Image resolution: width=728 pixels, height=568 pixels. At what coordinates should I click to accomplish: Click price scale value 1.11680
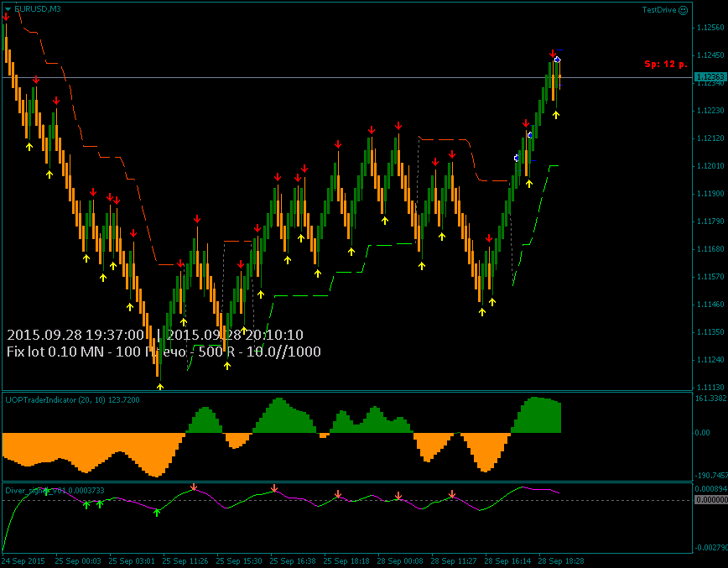pos(710,249)
